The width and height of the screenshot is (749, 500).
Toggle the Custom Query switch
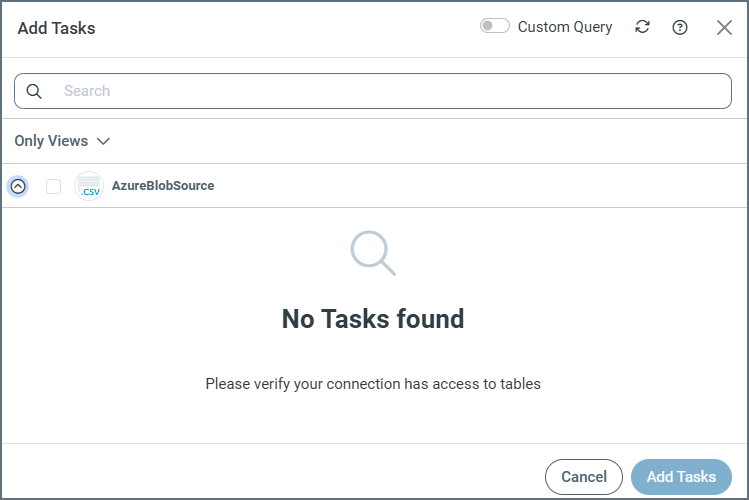click(494, 27)
